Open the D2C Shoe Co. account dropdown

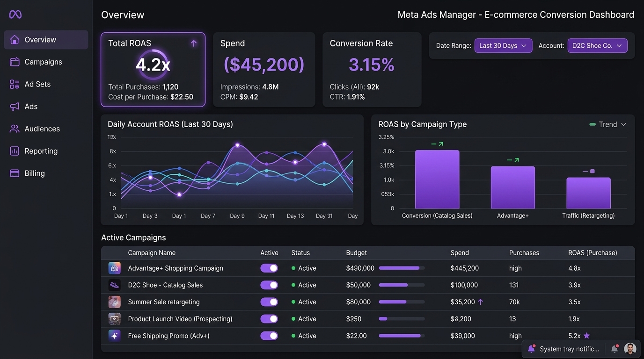coord(597,46)
